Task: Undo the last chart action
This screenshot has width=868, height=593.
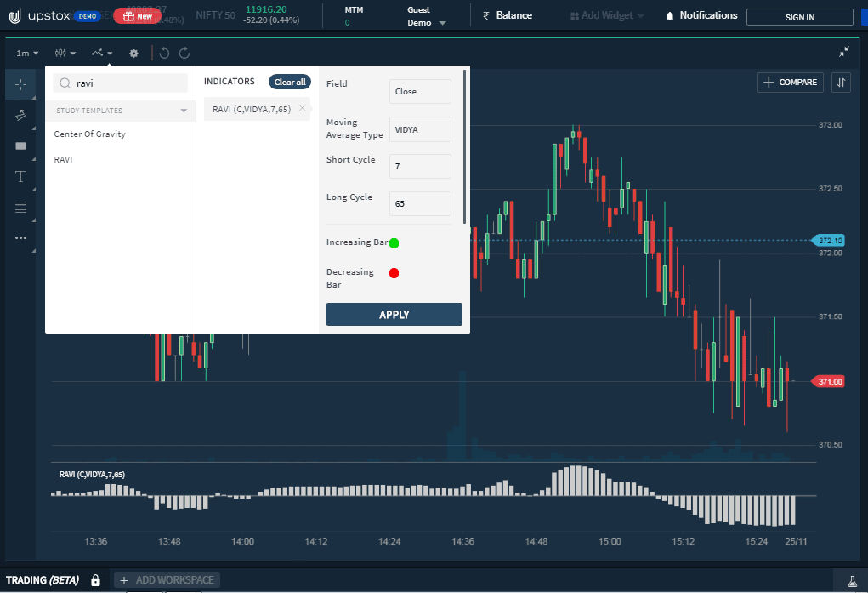Action: [x=164, y=54]
